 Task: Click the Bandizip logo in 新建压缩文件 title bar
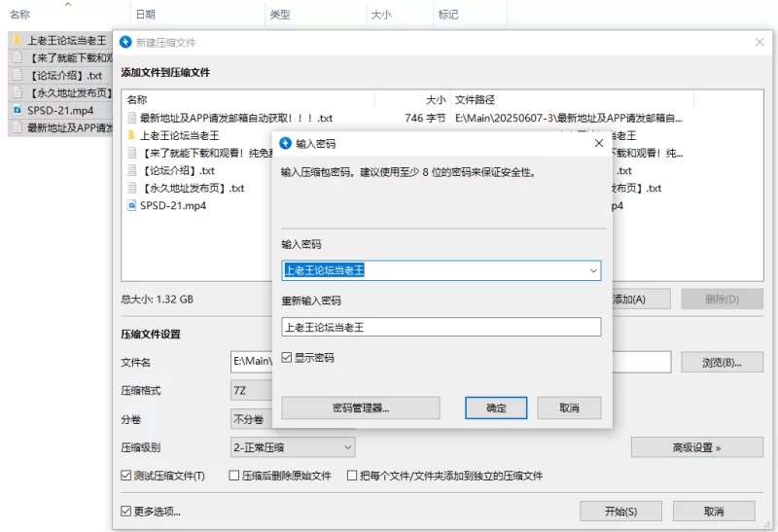pyautogui.click(x=126, y=42)
